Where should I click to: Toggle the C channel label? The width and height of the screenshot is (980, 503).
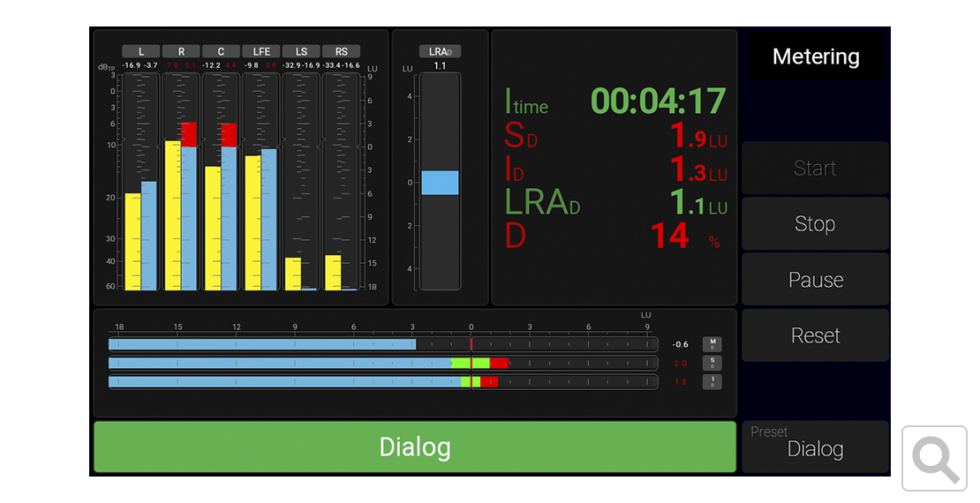pos(221,51)
